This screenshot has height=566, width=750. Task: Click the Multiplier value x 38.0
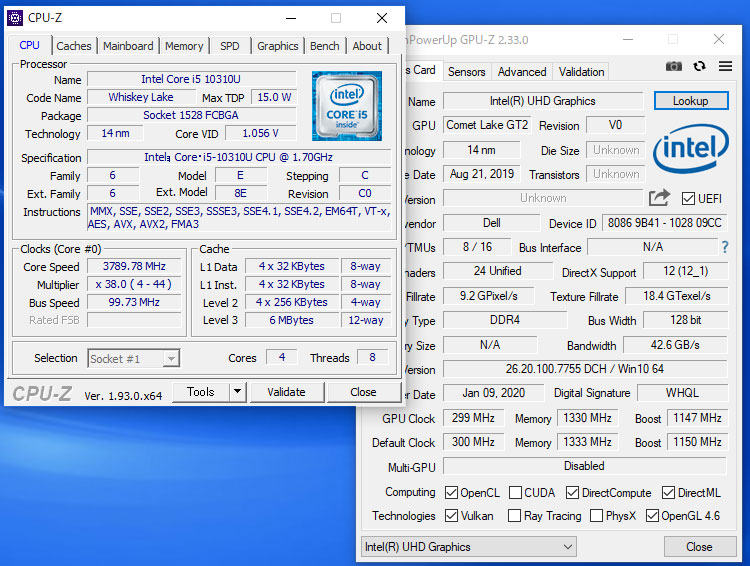click(x=134, y=284)
